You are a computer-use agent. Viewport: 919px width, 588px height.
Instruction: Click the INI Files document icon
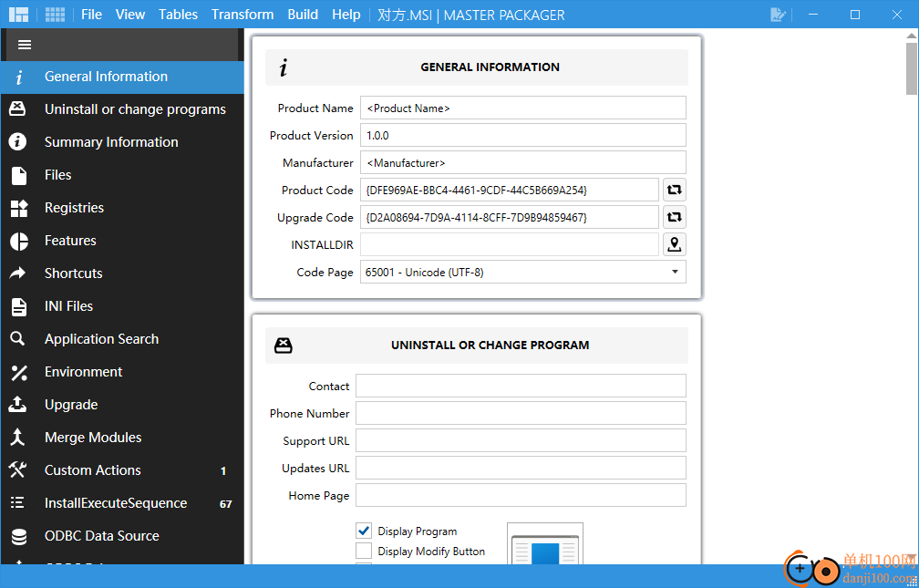pyautogui.click(x=19, y=306)
